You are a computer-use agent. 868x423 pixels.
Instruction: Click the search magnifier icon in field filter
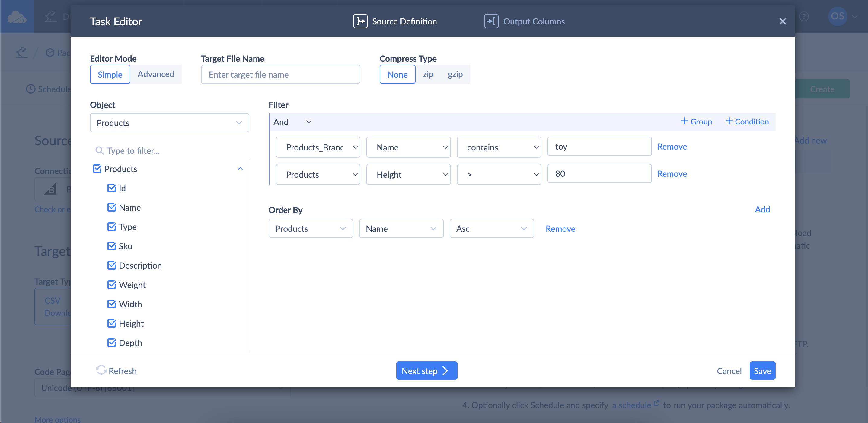tap(99, 150)
